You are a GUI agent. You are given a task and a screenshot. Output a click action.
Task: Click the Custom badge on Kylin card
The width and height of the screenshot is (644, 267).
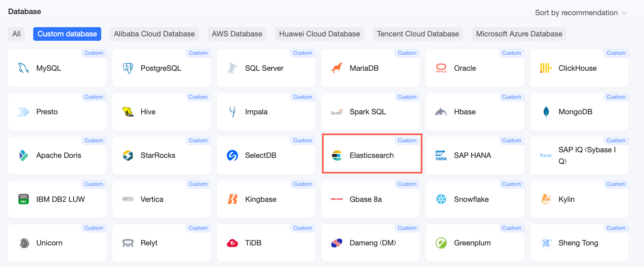tap(616, 184)
